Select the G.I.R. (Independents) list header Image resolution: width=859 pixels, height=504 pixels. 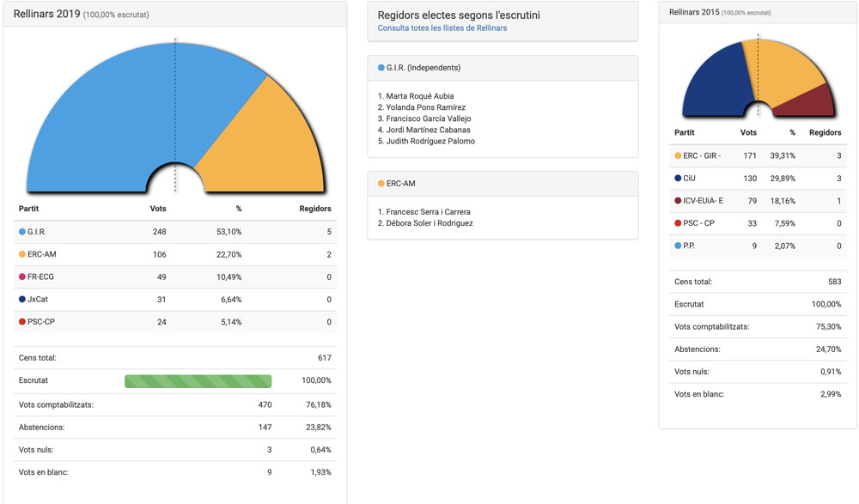click(x=423, y=68)
